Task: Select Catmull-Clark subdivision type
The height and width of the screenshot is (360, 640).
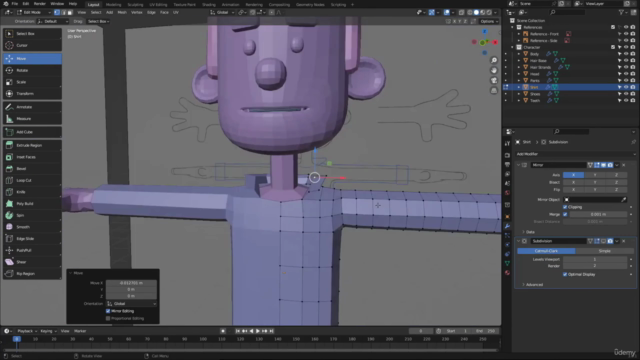Action: (546, 251)
